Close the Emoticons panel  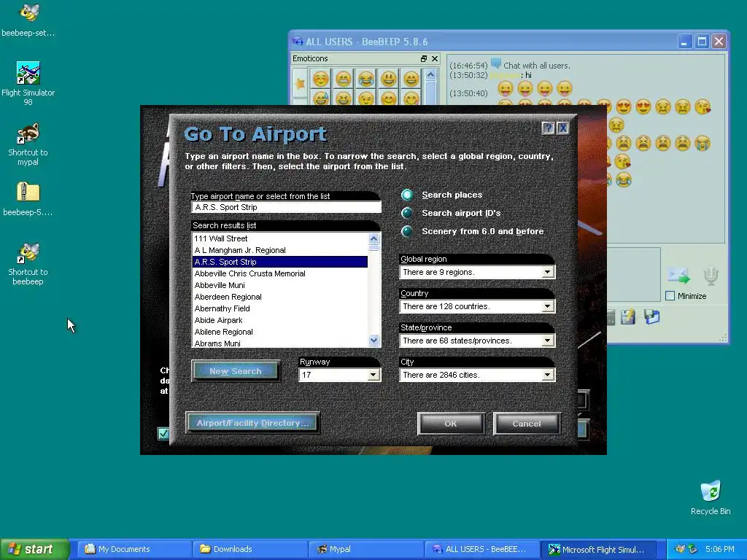click(435, 58)
